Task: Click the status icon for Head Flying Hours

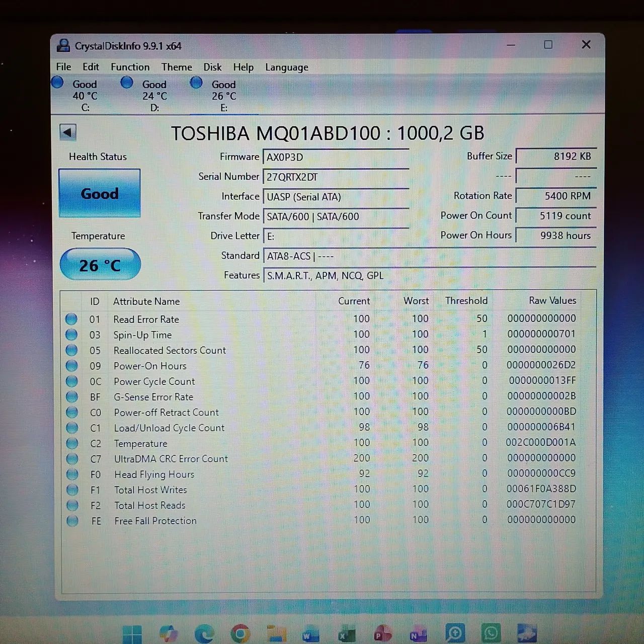Action: [x=72, y=474]
